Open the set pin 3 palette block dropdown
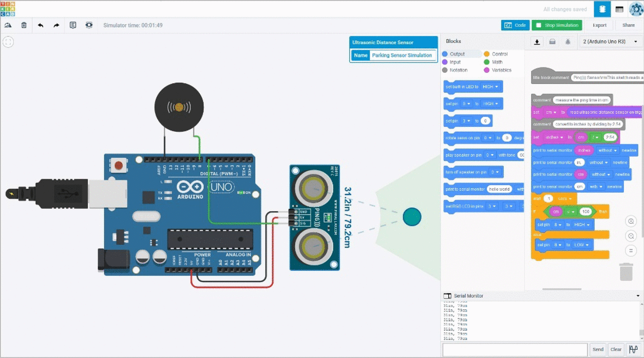 point(466,121)
